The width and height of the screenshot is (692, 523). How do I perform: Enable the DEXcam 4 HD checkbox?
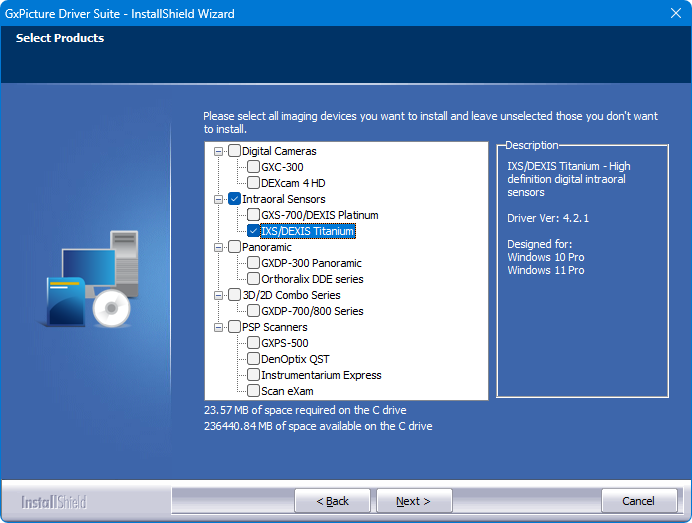[x=254, y=183]
